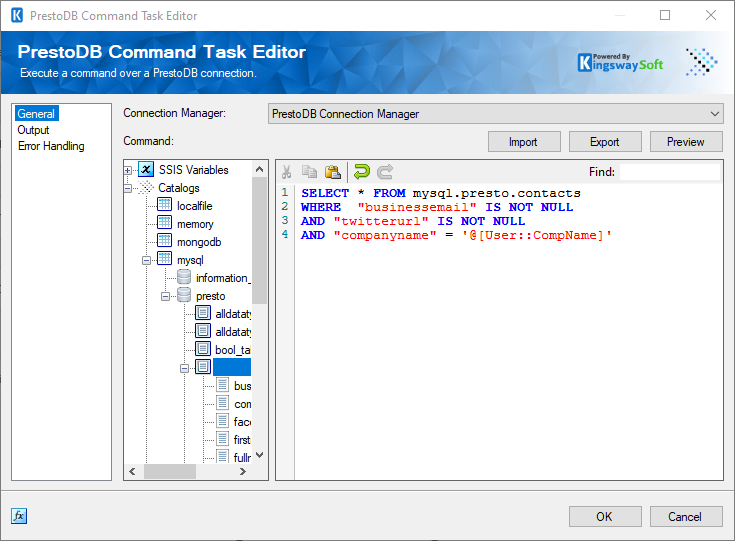Switch to the Error Handling page
The height and width of the screenshot is (541, 735).
(x=51, y=146)
